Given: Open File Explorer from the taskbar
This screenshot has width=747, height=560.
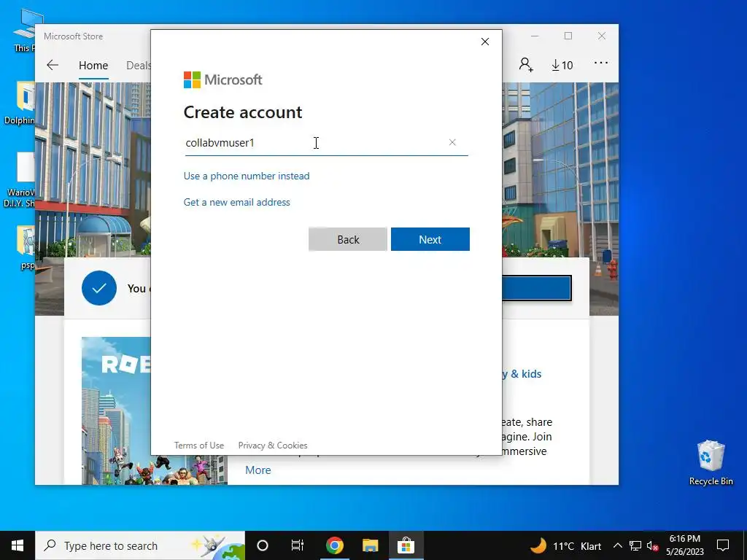Looking at the screenshot, I should [370, 545].
